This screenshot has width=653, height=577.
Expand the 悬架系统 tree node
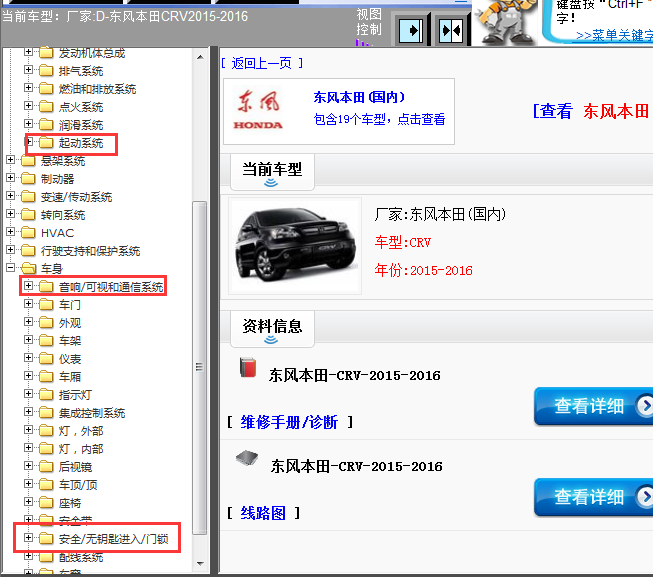[x=10, y=159]
